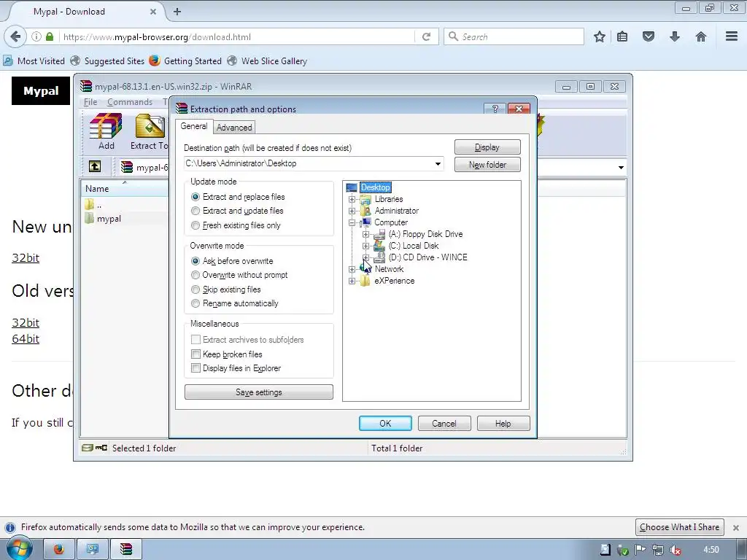
Task: Go up one level in WinRAR
Action: click(95, 166)
